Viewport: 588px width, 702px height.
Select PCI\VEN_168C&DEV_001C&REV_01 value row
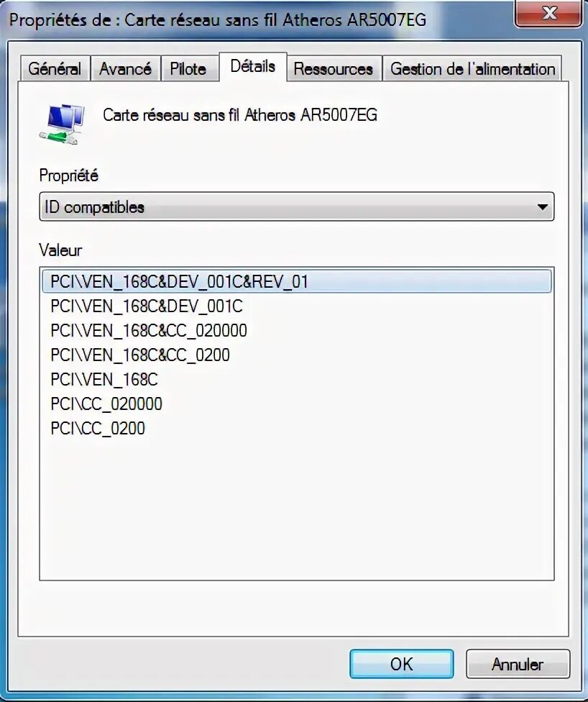(297, 282)
